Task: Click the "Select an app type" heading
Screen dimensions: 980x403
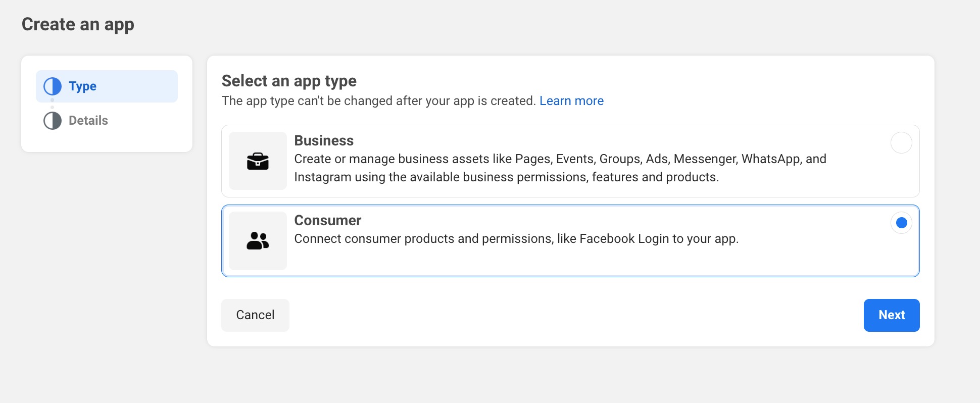Action: point(289,81)
